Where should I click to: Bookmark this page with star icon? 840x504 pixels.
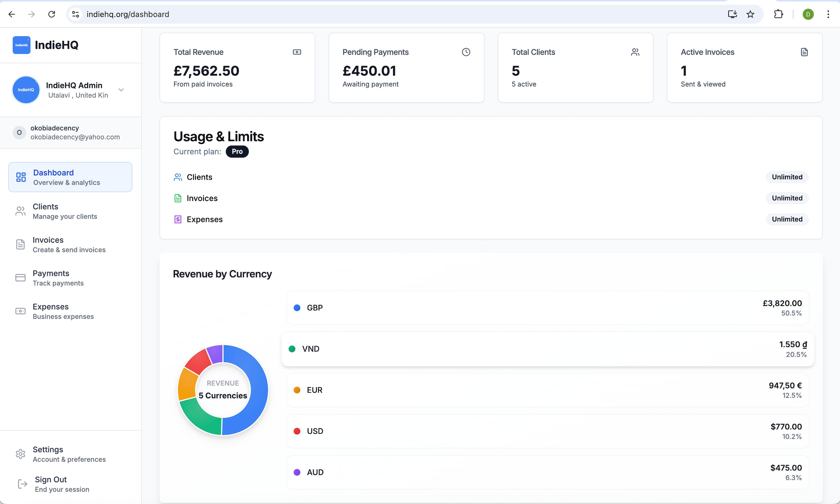(750, 14)
